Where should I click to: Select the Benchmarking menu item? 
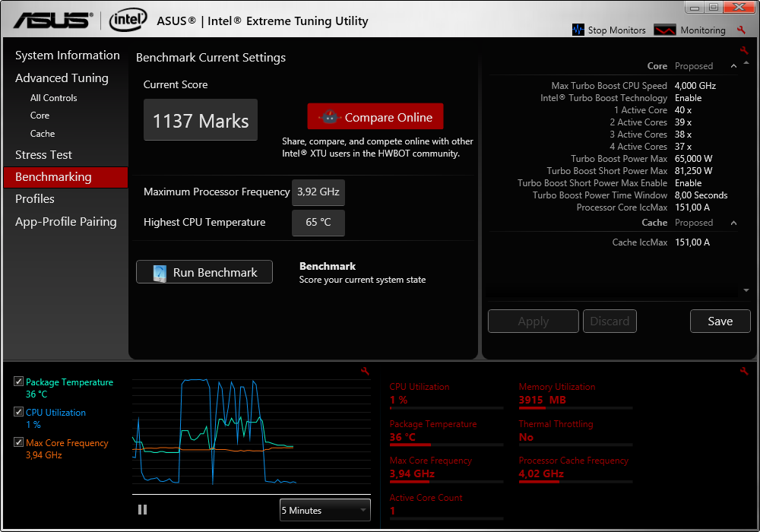pos(65,177)
